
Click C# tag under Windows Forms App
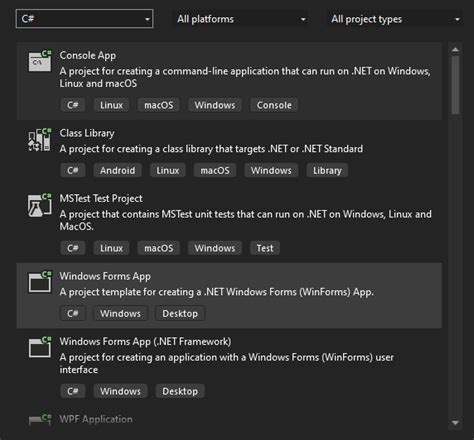(73, 313)
